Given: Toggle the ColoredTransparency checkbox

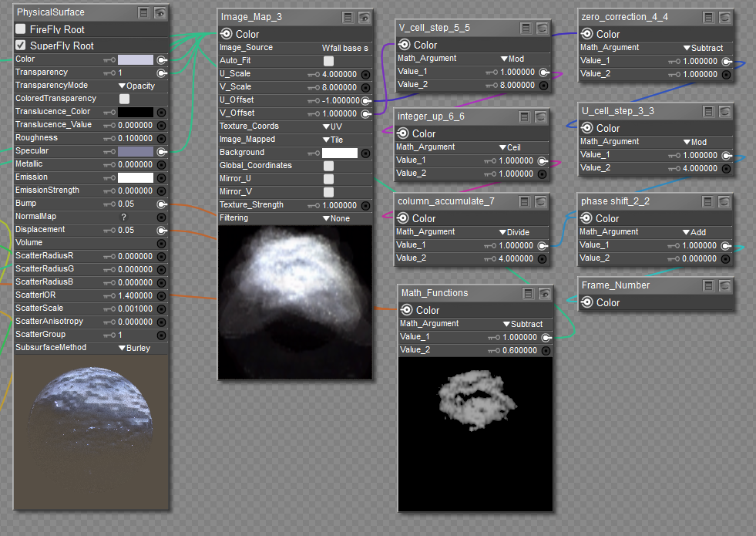Looking at the screenshot, I should [x=124, y=99].
